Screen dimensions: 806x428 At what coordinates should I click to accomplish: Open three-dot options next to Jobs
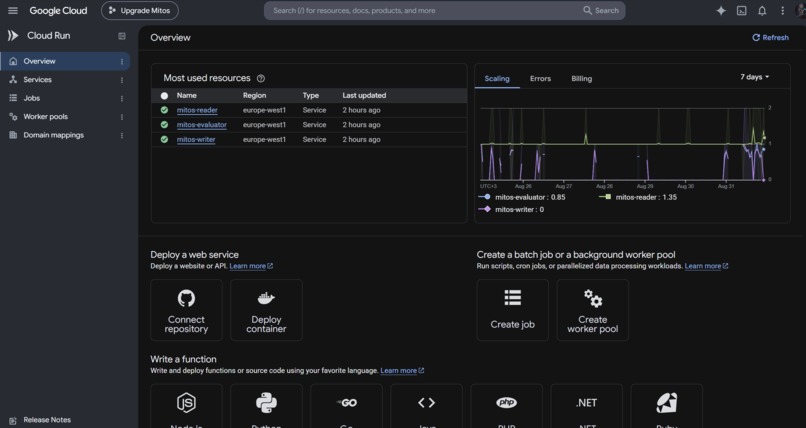122,98
